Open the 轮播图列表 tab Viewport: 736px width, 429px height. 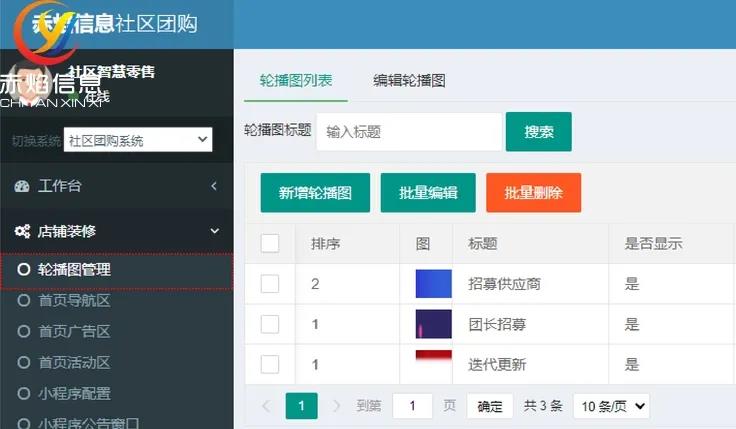(296, 80)
